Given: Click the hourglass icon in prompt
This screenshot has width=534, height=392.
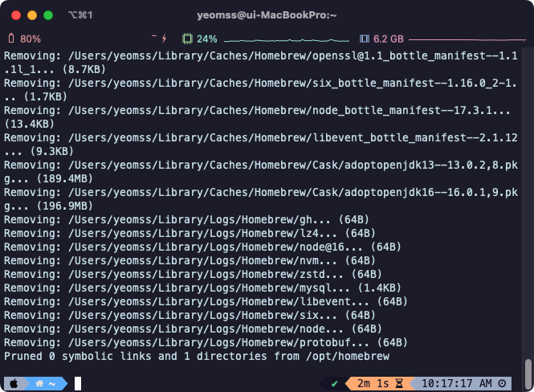Looking at the screenshot, I should (x=399, y=383).
